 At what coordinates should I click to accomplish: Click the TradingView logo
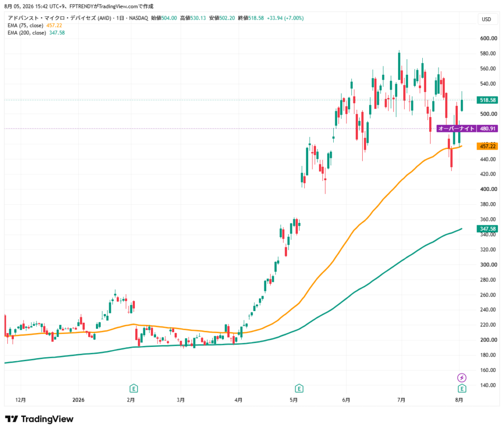(39, 419)
